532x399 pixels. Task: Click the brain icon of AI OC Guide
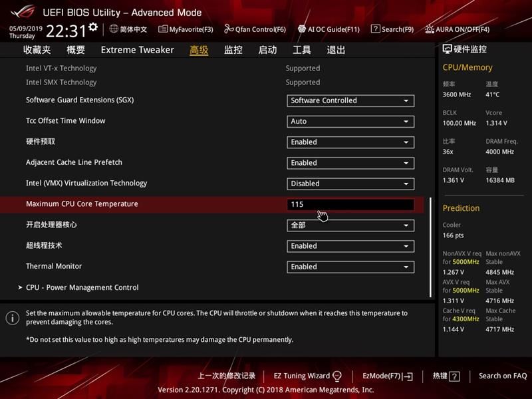click(x=302, y=29)
